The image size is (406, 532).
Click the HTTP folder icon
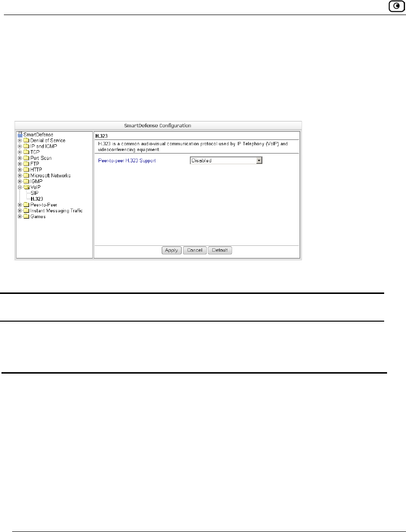(26, 170)
